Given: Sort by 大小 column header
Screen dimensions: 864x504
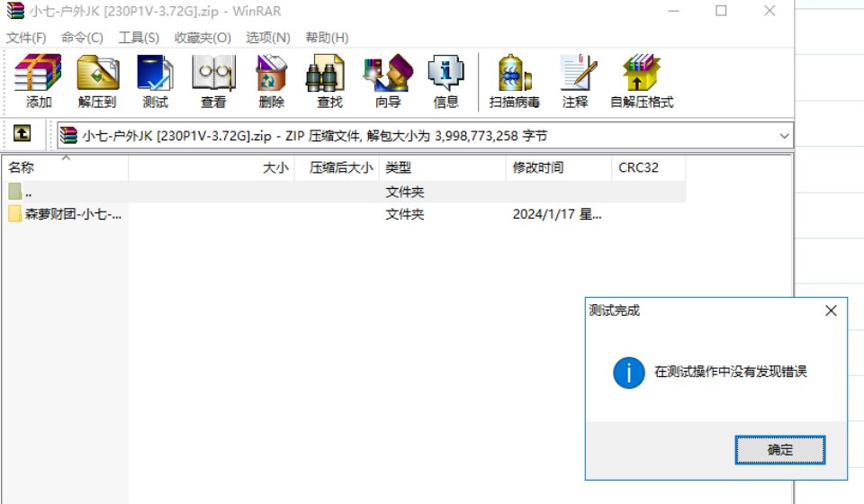Looking at the screenshot, I should click(211, 167).
